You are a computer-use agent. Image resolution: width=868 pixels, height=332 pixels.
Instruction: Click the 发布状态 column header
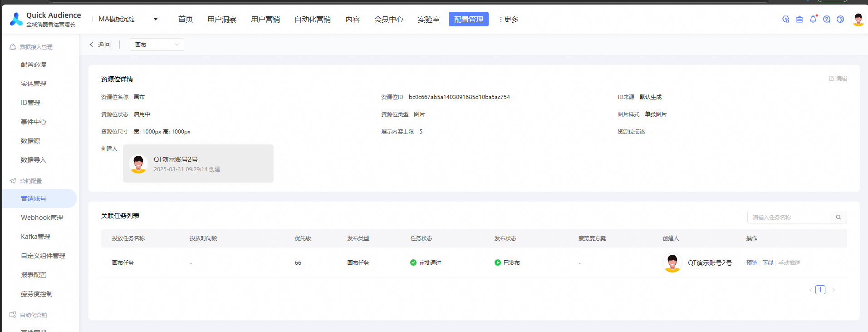coord(505,238)
